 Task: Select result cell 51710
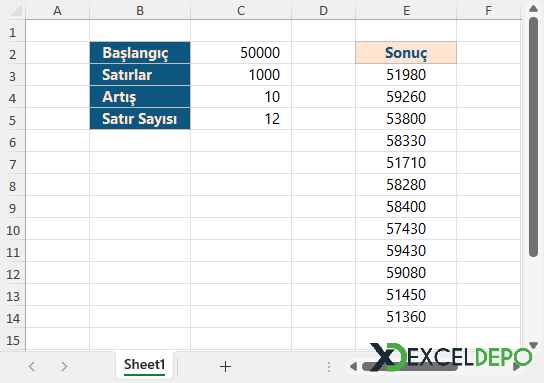coord(406,163)
